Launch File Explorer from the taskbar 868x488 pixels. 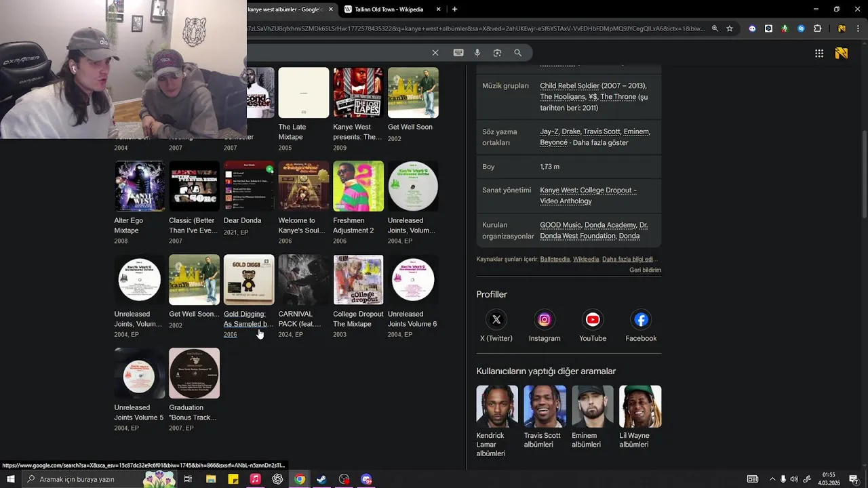pyautogui.click(x=211, y=479)
